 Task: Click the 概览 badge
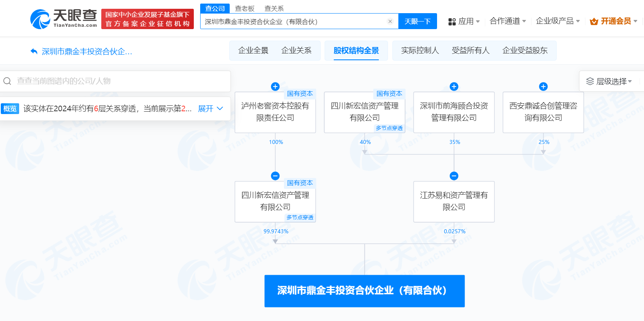coord(10,108)
